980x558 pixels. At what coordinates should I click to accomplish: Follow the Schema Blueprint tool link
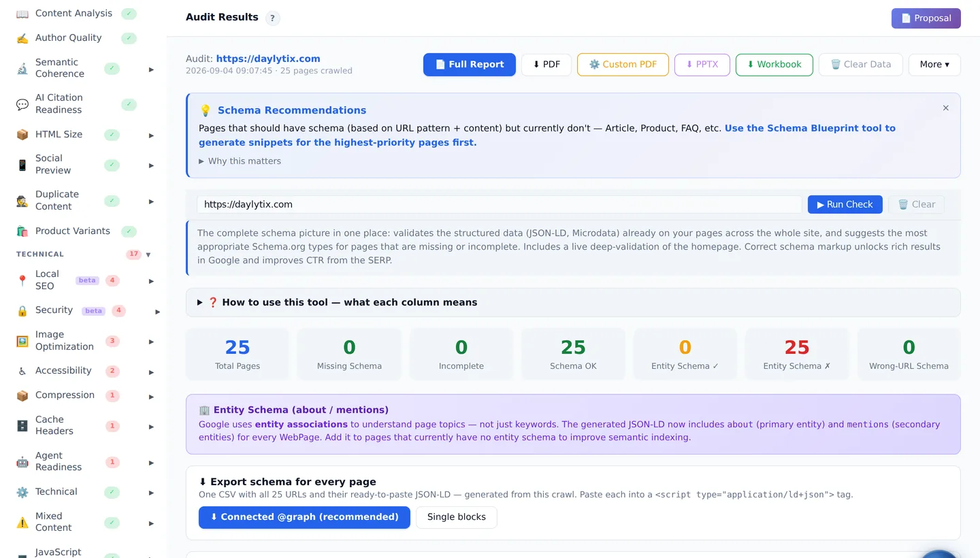pyautogui.click(x=547, y=135)
